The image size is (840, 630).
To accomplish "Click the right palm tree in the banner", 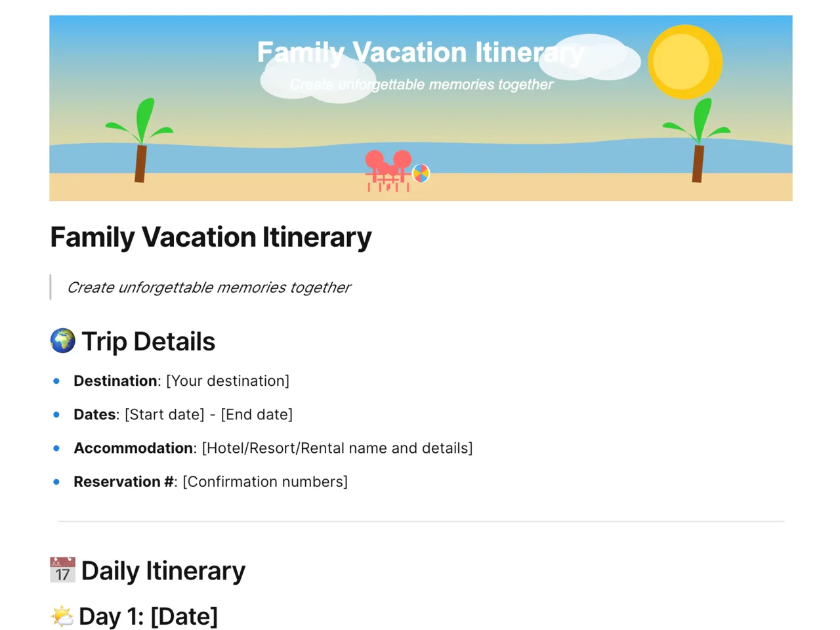I will click(x=698, y=140).
